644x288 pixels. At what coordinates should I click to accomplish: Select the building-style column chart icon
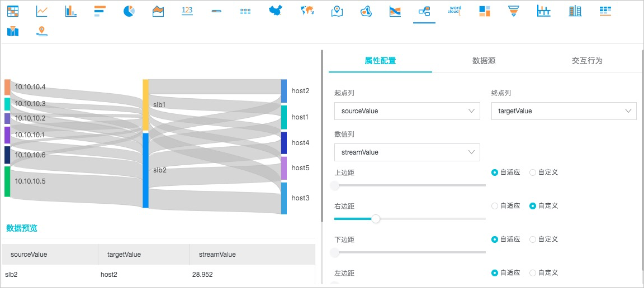[x=575, y=11]
